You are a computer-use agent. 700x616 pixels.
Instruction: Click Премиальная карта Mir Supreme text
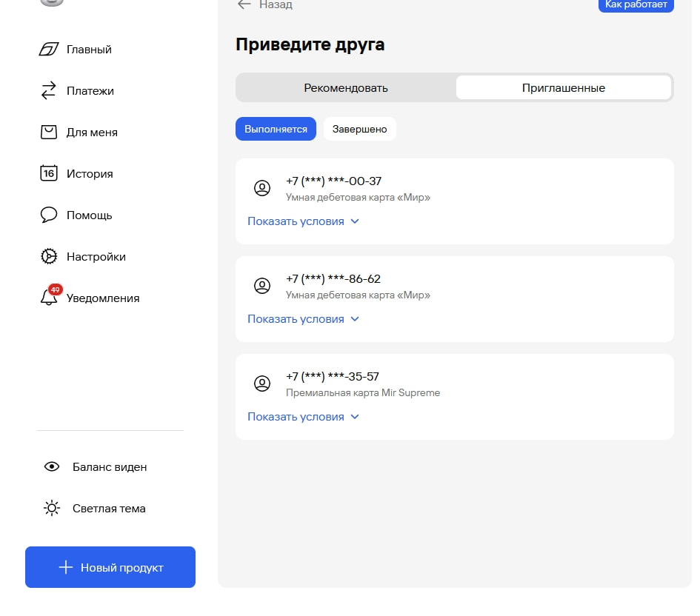tap(363, 392)
